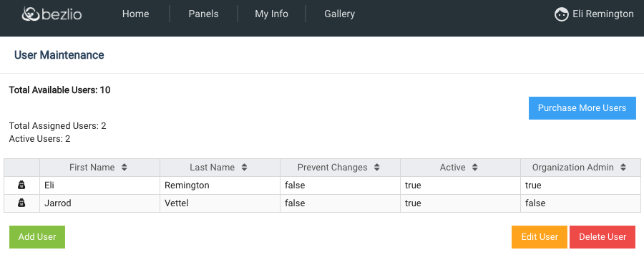Screen dimensions: 644x265
Task: Sort by Organization Admin column arrows
Action: click(x=623, y=168)
